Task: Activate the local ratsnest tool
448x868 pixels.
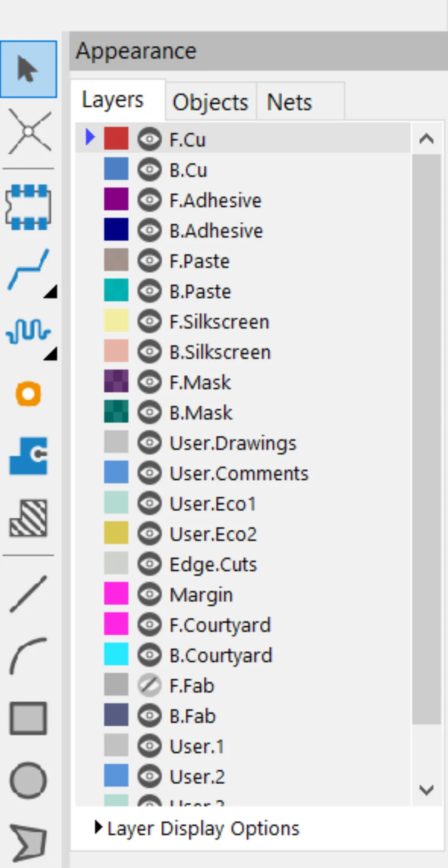Action: click(x=29, y=132)
